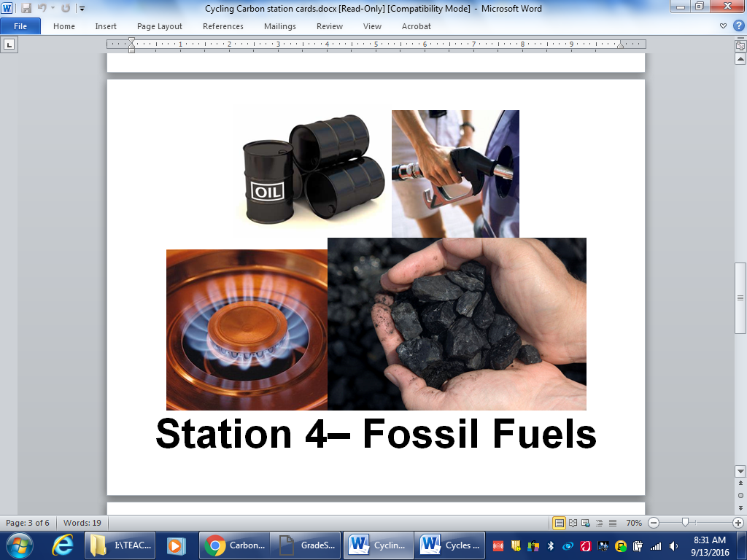Click zoom out minus button

654,523
